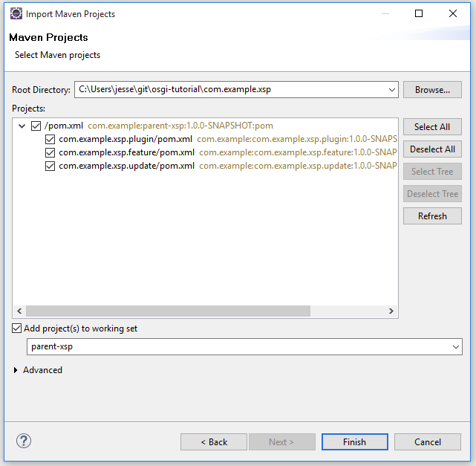Click Select All button
476x466 pixels.
pos(431,127)
